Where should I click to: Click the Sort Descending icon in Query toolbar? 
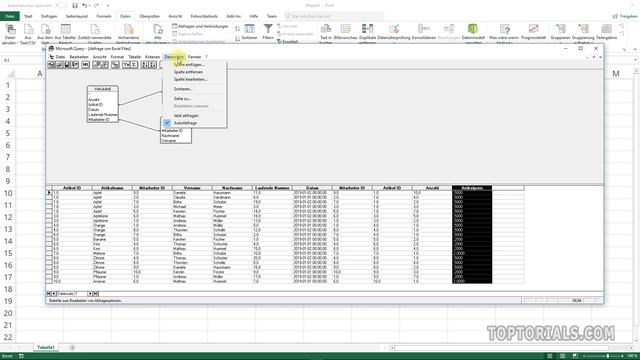[153, 65]
